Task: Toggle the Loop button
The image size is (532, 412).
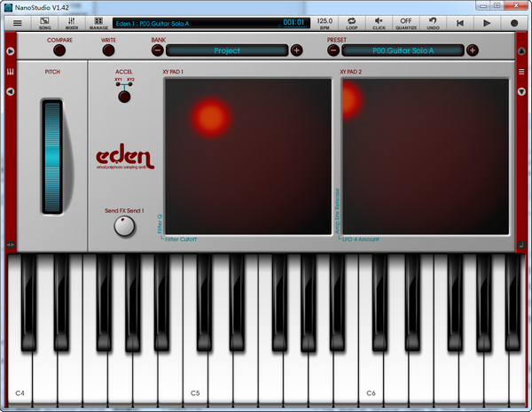Action: coord(352,22)
